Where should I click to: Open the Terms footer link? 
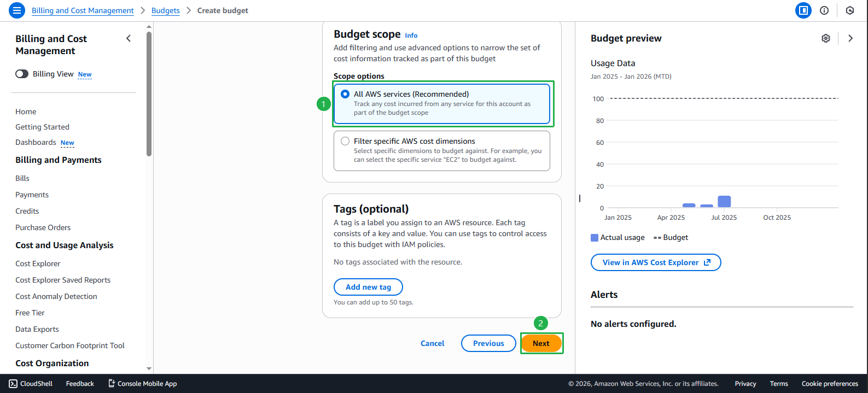(x=779, y=384)
